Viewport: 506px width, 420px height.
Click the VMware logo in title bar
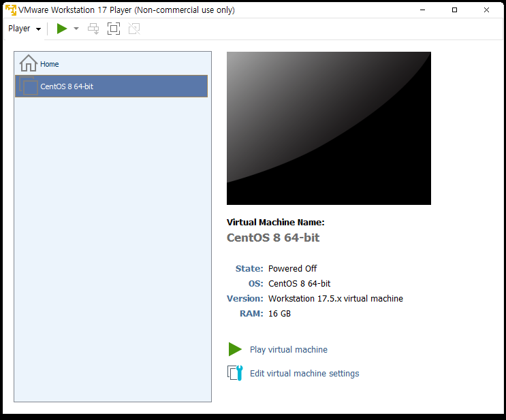11,10
